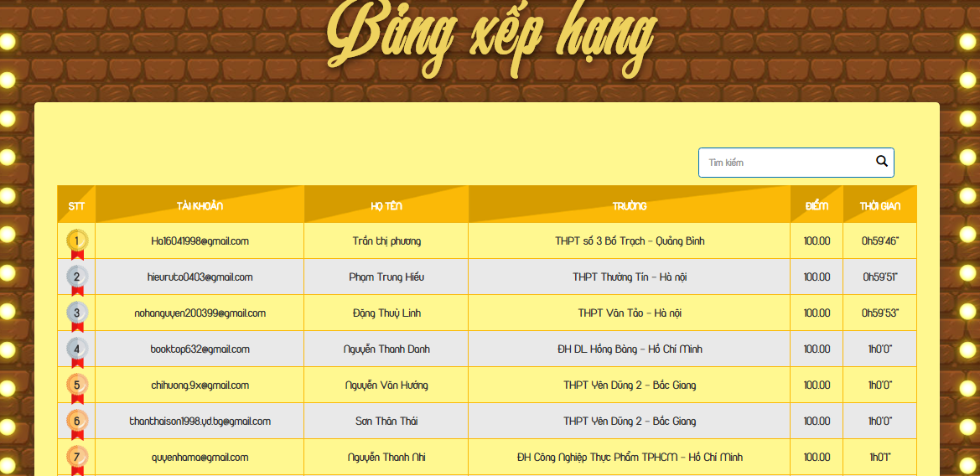Image resolution: width=980 pixels, height=476 pixels.
Task: Click Sơn Thân Thái's school THPT Yên Dũng 2
Action: [630, 422]
